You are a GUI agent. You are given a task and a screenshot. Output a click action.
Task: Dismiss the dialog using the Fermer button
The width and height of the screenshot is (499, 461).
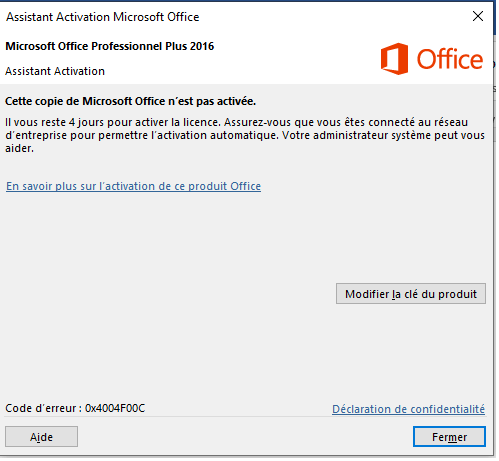pyautogui.click(x=449, y=437)
